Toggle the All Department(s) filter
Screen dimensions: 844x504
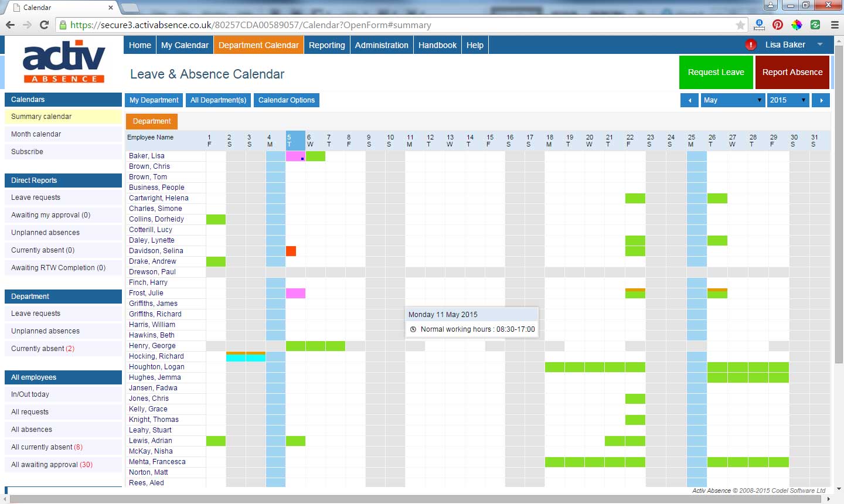click(218, 100)
